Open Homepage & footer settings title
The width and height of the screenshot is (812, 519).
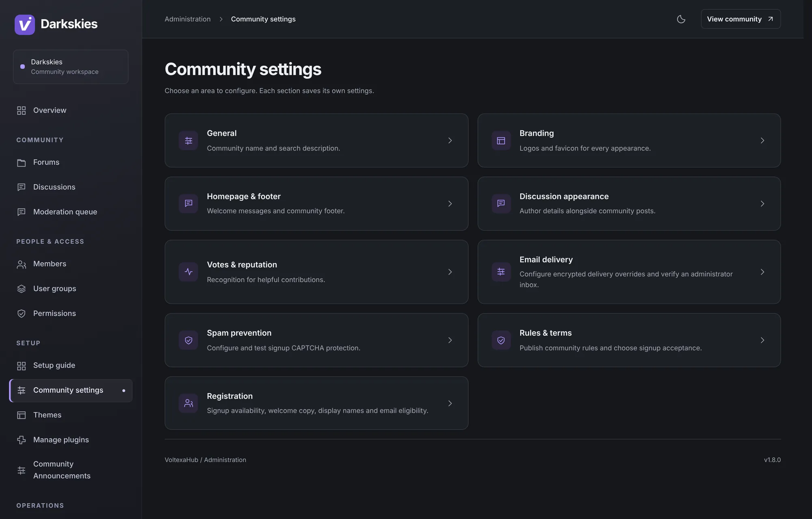pos(244,196)
